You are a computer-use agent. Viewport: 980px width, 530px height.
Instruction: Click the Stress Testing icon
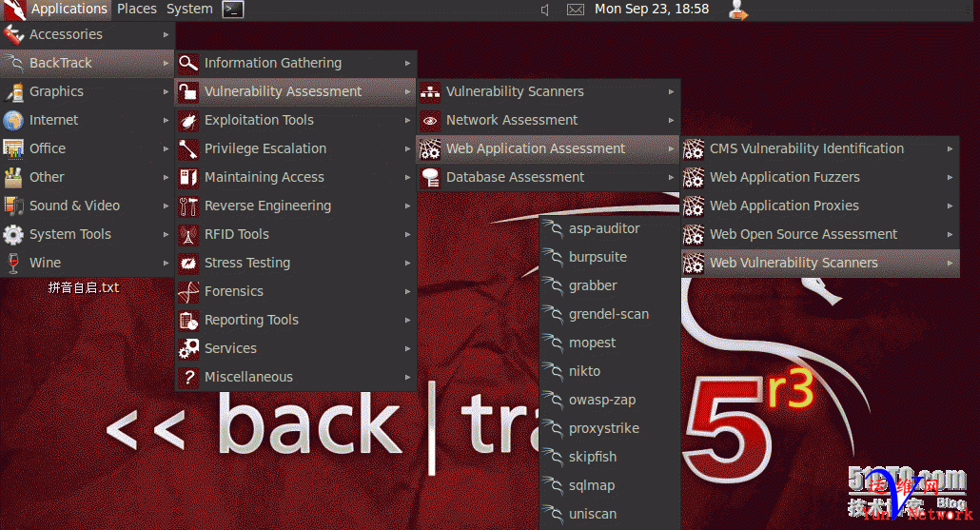(x=188, y=264)
